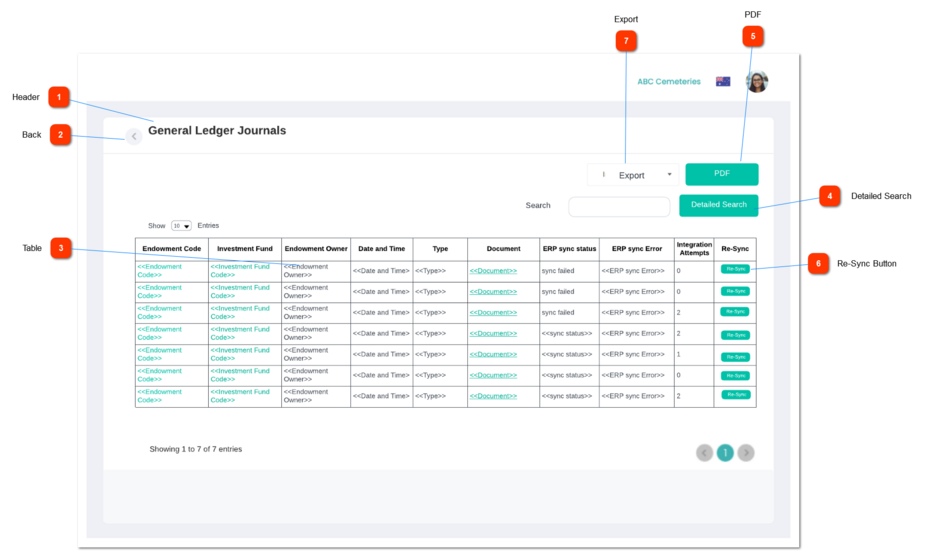Open the Export dropdown
This screenshot has width=926, height=552.
(x=632, y=175)
